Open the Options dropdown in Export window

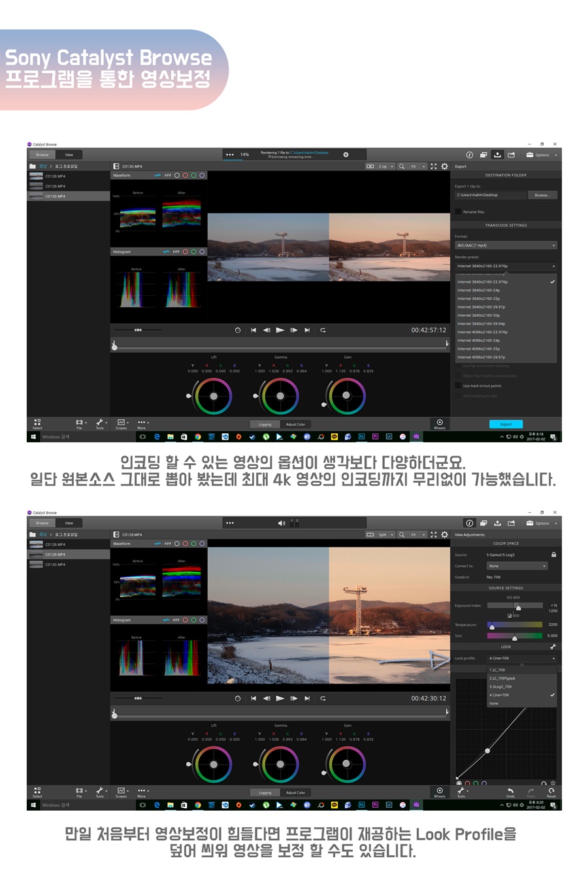pyautogui.click(x=542, y=155)
